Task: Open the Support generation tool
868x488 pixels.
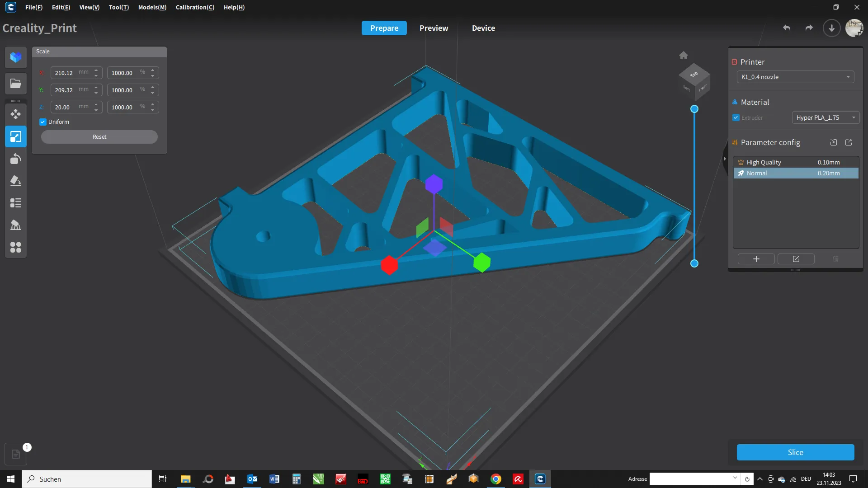Action: [16, 225]
